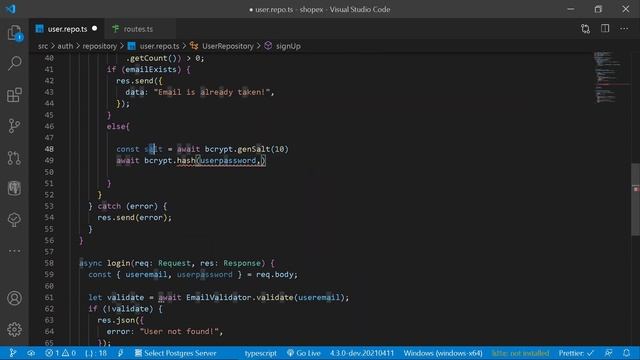The height and width of the screenshot is (360, 640).
Task: Change language mode 'typescript'
Action: pos(260,353)
